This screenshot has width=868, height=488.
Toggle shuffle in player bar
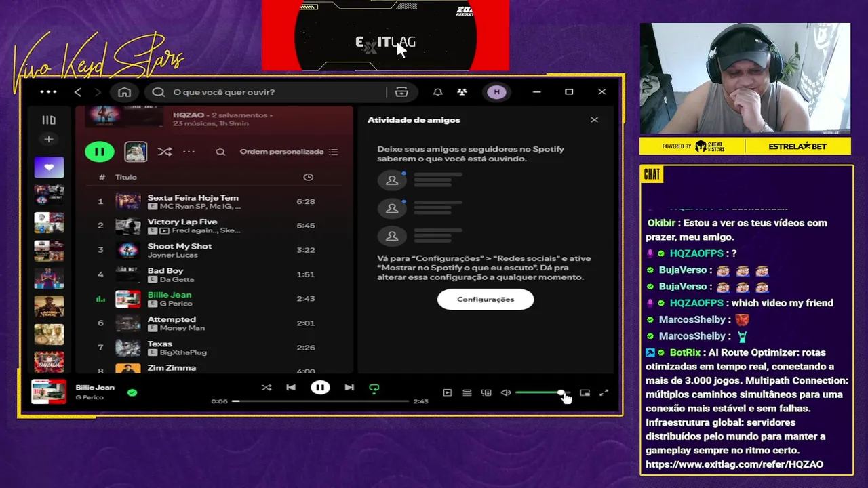point(267,388)
